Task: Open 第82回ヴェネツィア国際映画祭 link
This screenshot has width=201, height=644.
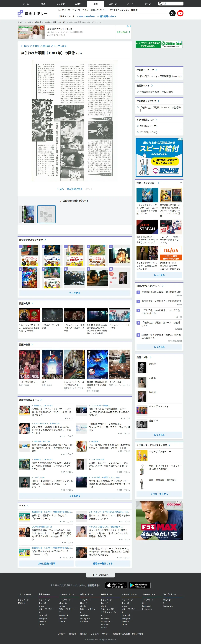Action: click(x=160, y=76)
